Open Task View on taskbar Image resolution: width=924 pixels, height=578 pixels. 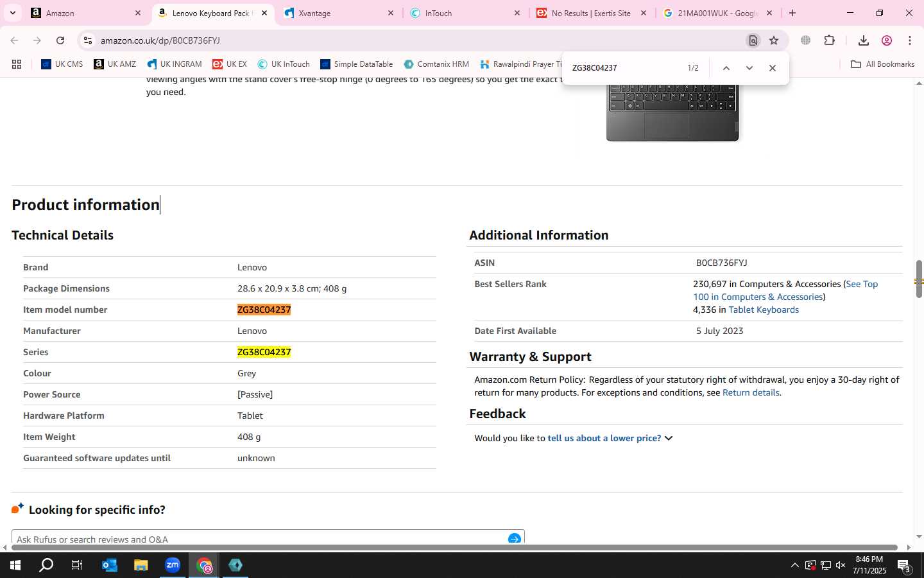pos(77,565)
